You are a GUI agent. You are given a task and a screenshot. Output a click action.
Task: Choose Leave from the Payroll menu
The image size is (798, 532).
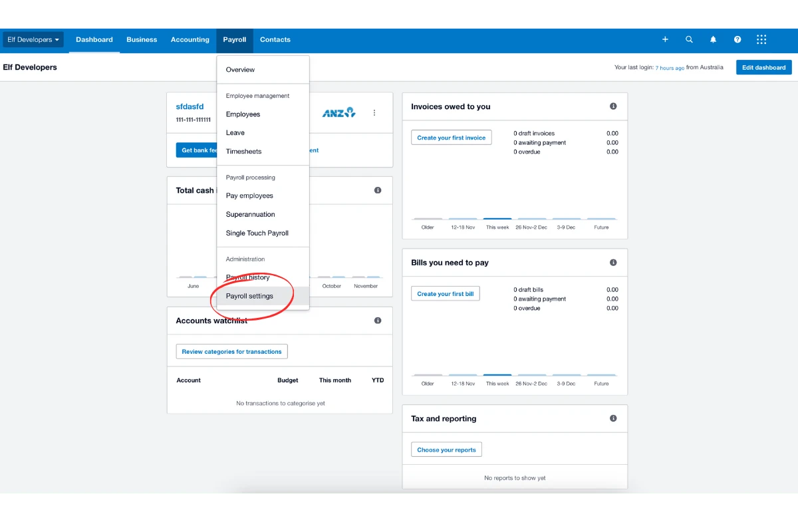(263, 133)
